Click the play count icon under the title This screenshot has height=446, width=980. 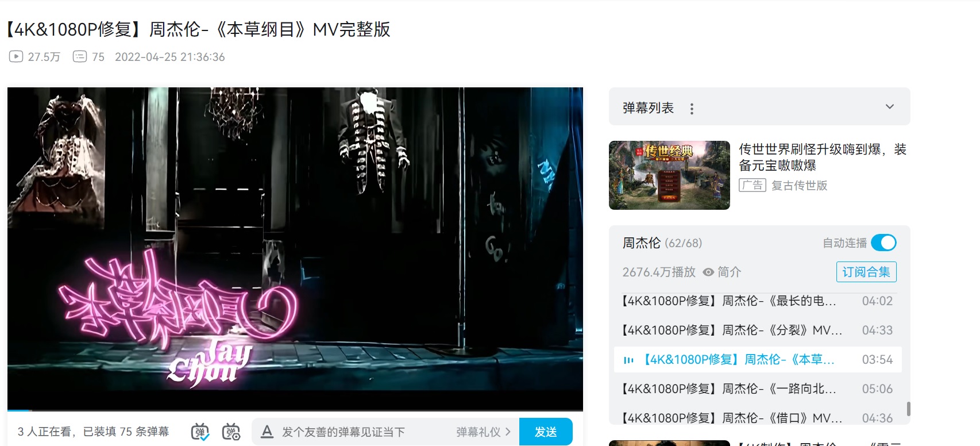point(16,56)
